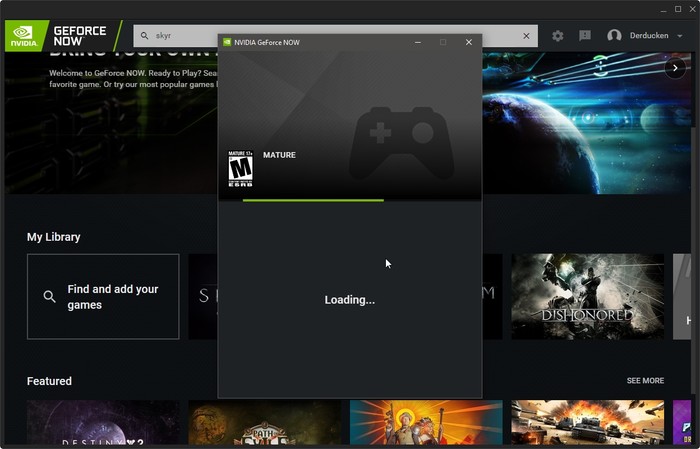Click the Featured section heading
The width and height of the screenshot is (700, 449).
49,381
